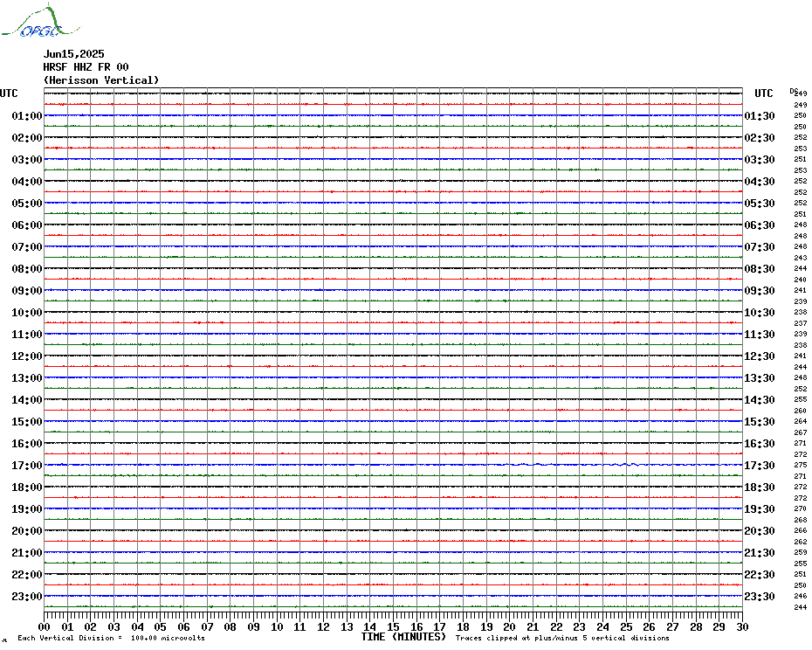Click the '06:00' hour label
812x650 pixels.
tap(27, 225)
